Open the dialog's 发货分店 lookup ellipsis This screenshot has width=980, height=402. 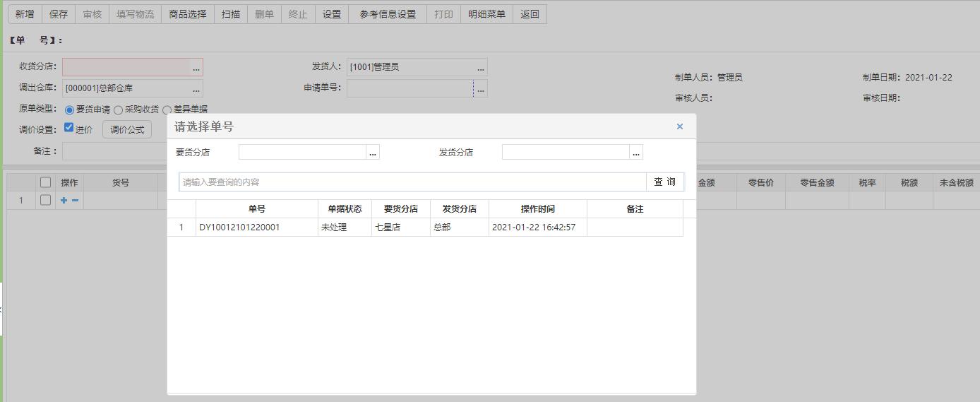(636, 152)
